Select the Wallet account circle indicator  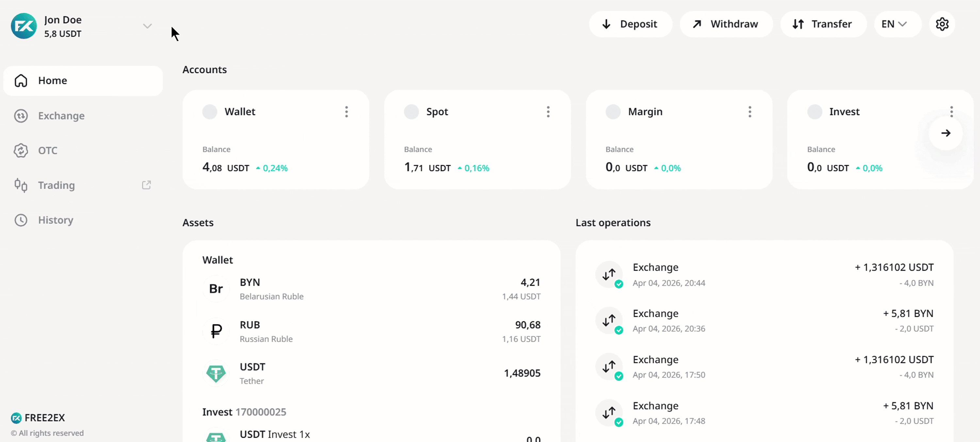(210, 112)
